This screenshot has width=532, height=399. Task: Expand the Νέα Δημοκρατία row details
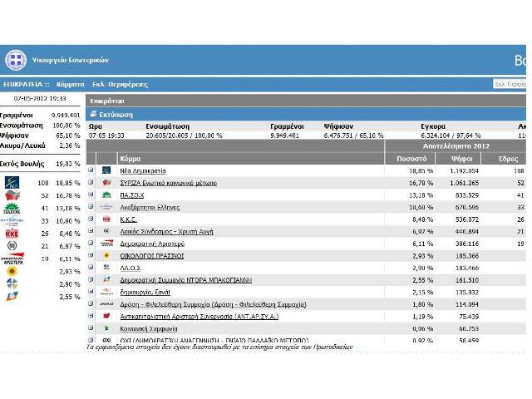(91, 170)
